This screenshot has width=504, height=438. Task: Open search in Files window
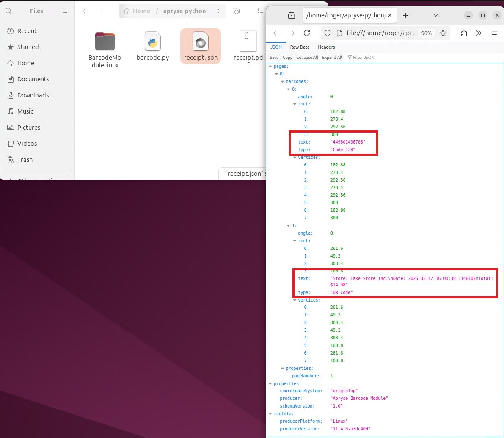(x=9, y=11)
